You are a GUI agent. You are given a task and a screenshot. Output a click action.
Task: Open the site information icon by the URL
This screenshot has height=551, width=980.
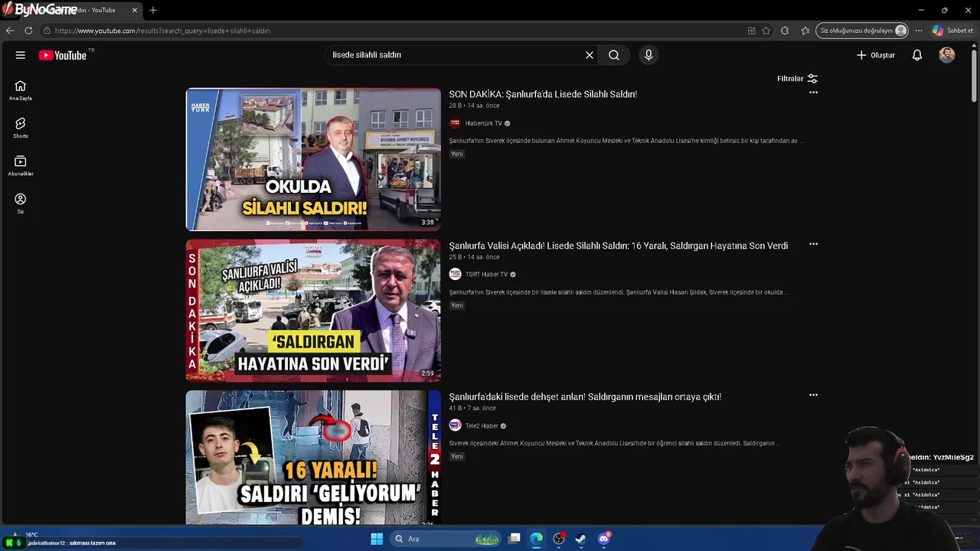point(47,31)
